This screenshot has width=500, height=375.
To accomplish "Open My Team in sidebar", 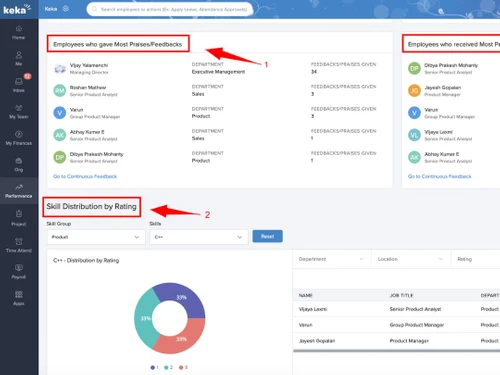I will (19, 111).
